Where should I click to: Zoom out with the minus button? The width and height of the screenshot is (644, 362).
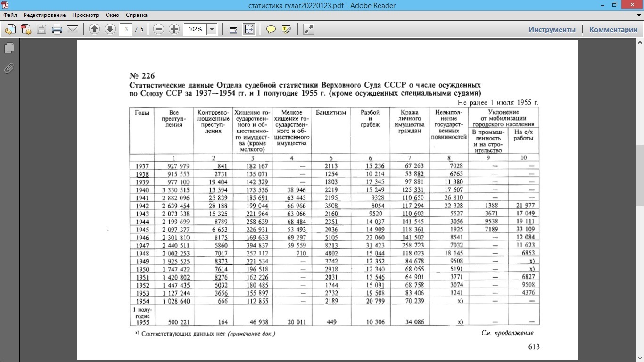coord(159,29)
